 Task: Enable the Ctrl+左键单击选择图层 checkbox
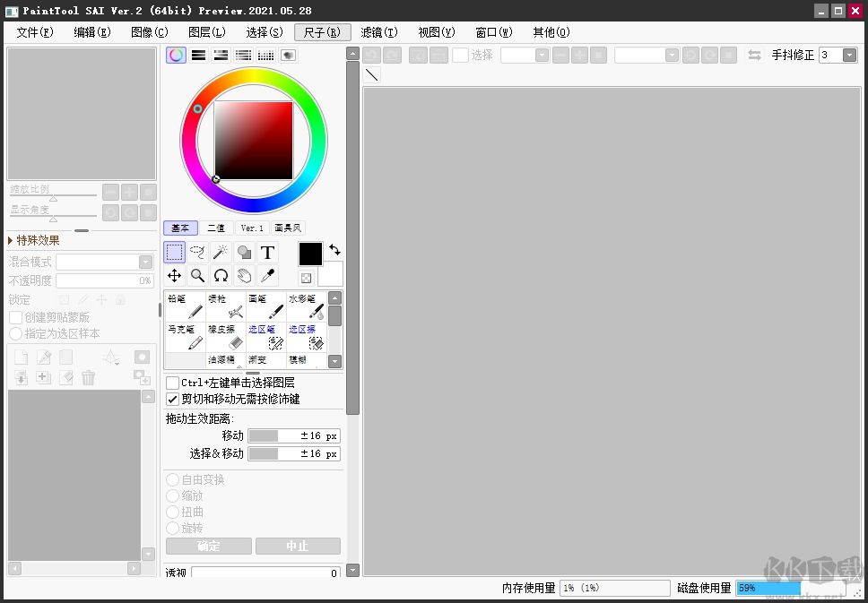(172, 382)
